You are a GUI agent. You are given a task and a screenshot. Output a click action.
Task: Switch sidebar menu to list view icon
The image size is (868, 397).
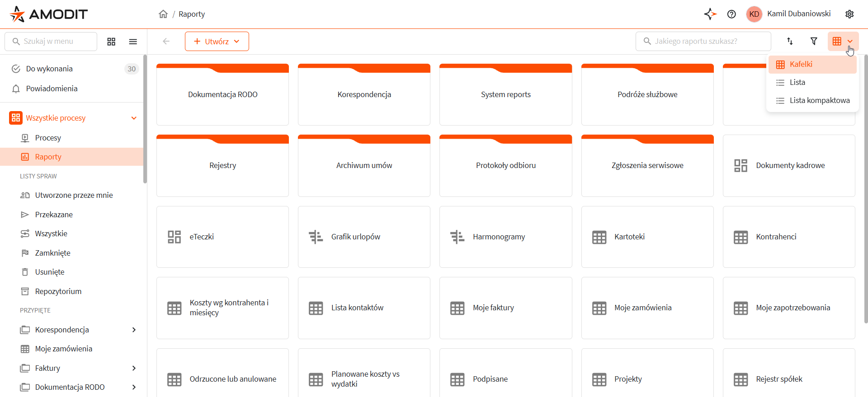click(x=133, y=42)
